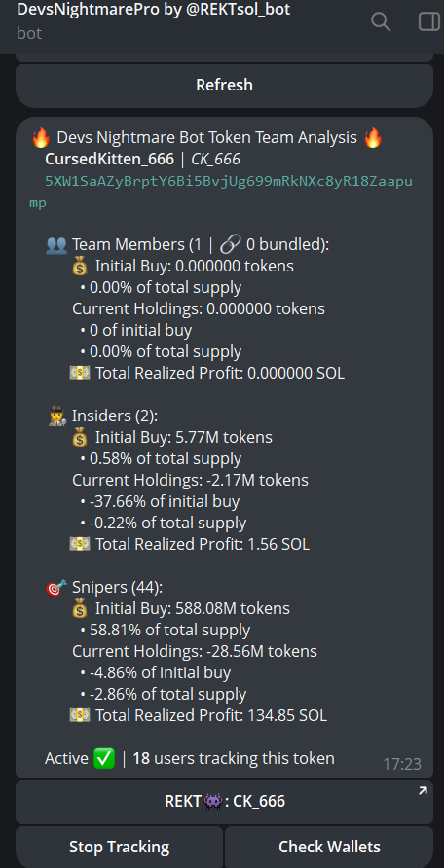This screenshot has width=444, height=868.
Task: Click the external link arrow on REKT button
Action: pos(423,791)
